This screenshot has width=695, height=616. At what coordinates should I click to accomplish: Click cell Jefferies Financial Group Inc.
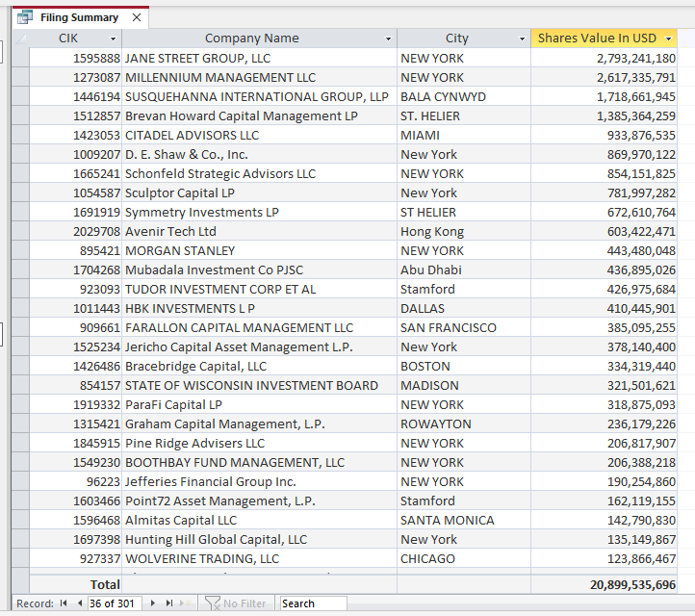259,481
